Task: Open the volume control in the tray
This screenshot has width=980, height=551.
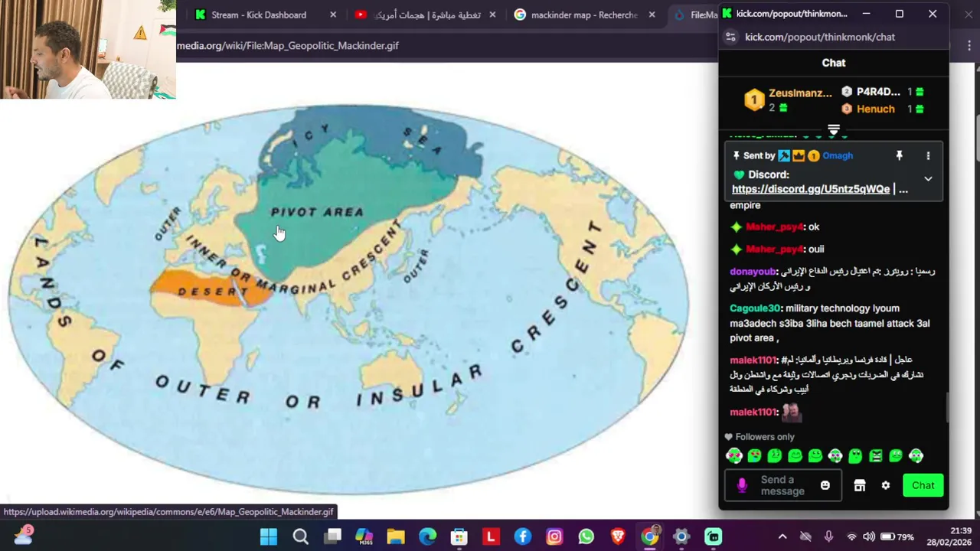Action: click(x=869, y=536)
